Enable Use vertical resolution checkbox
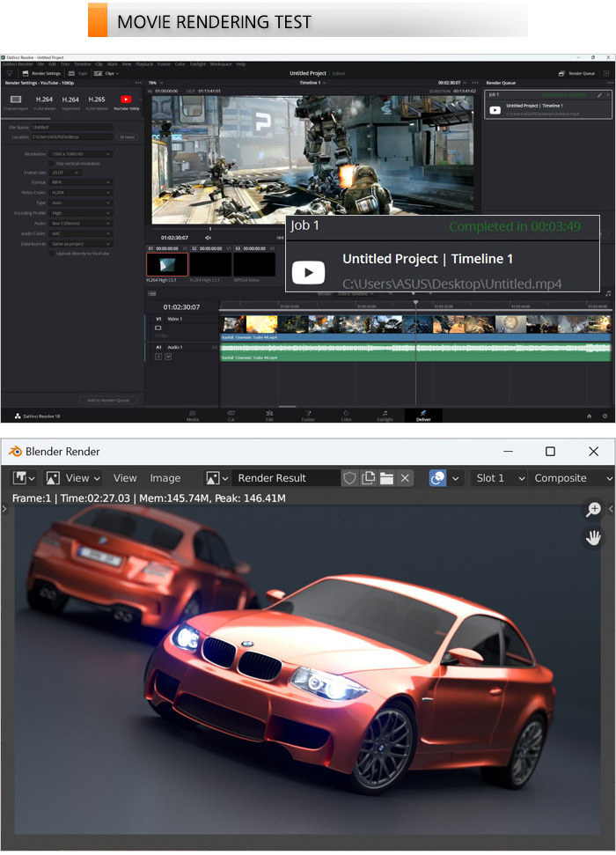 (x=52, y=163)
